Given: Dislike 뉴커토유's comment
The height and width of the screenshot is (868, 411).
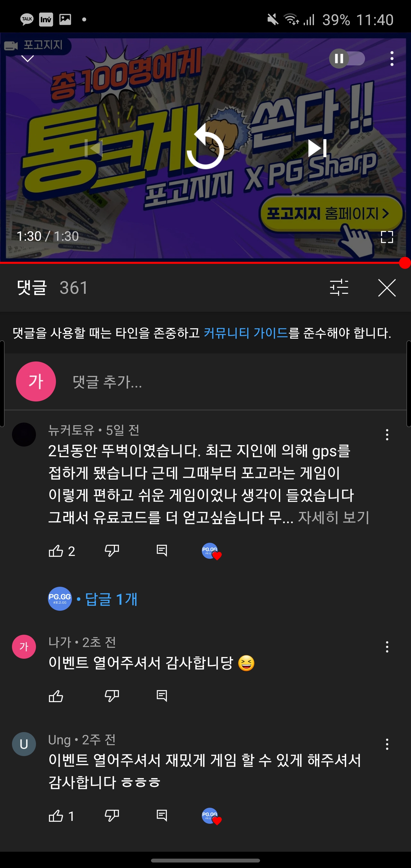Looking at the screenshot, I should (x=112, y=551).
